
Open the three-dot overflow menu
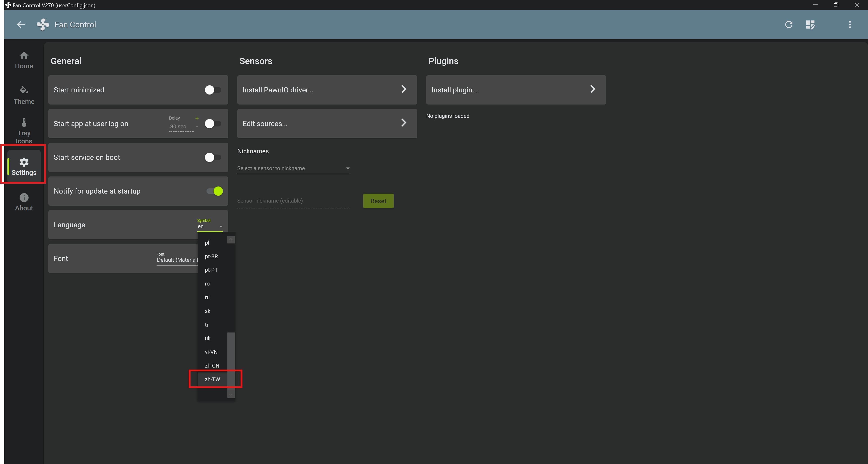pyautogui.click(x=850, y=25)
